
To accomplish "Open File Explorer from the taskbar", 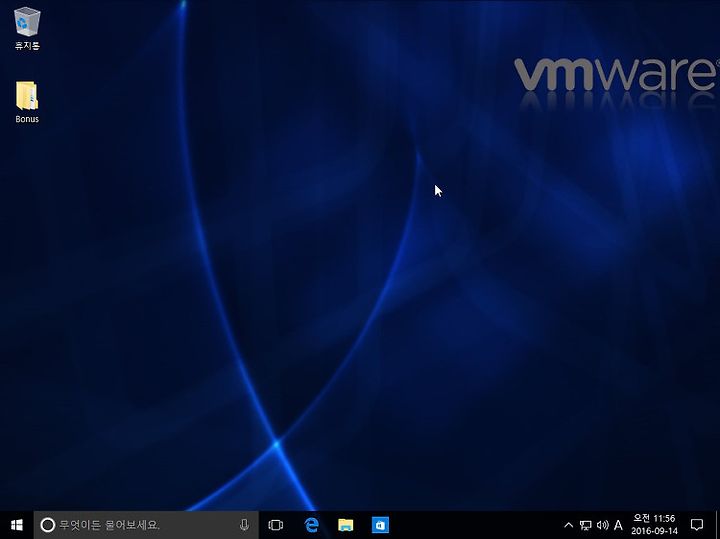I will coord(345,525).
